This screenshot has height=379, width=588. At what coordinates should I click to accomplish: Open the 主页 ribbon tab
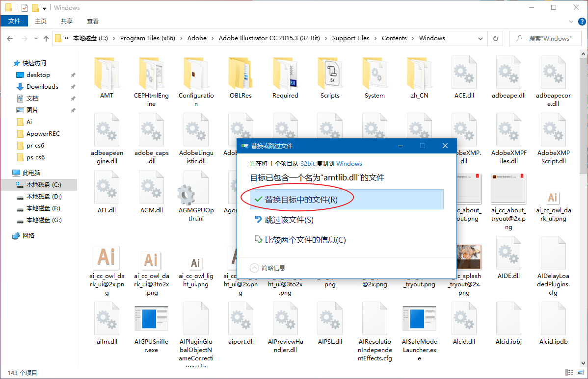pos(41,22)
